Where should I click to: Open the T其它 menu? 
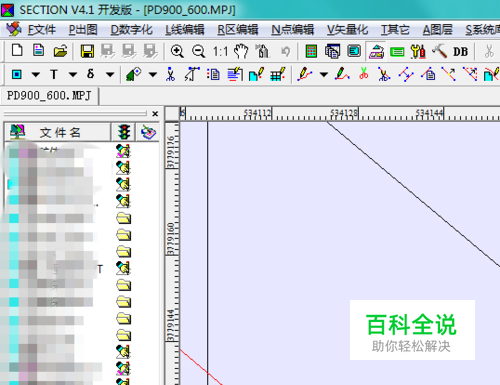coord(395,30)
